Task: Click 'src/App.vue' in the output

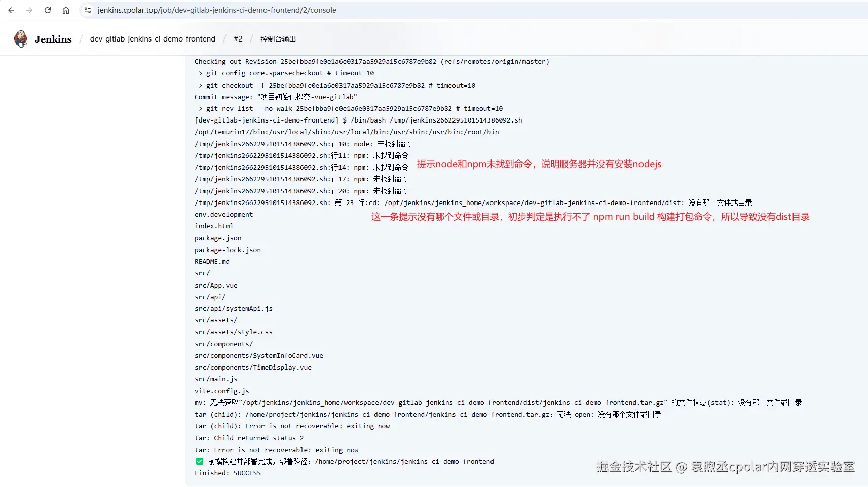Action: [216, 286]
